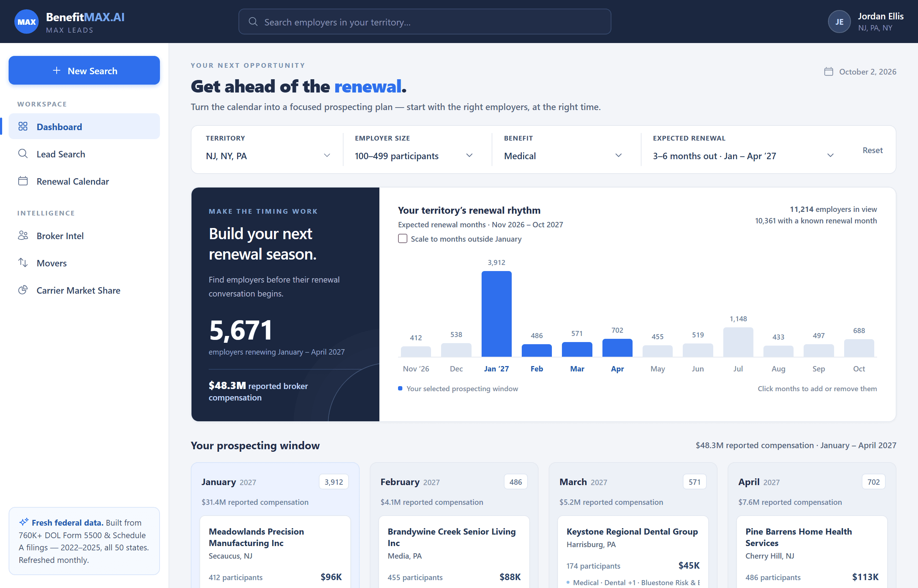Click the Carrier Market Share pie icon
918x588 pixels.
point(23,290)
